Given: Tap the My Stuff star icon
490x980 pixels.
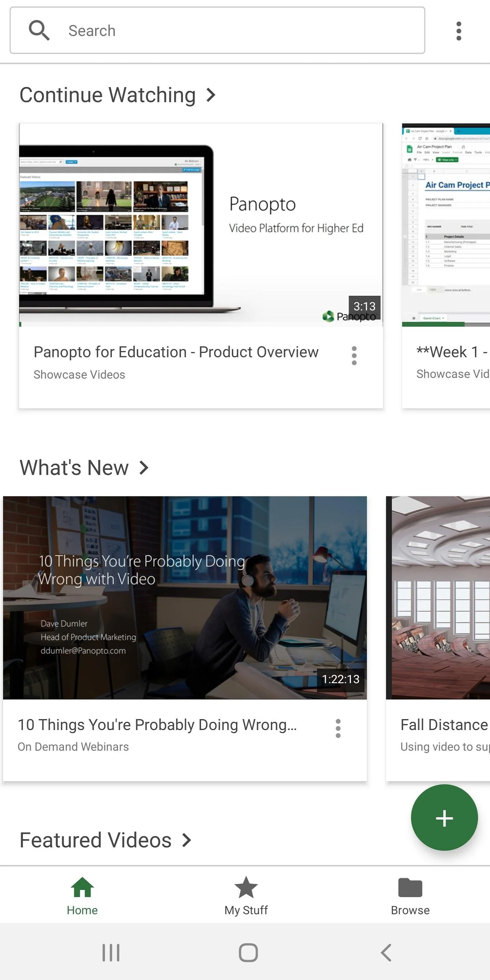Looking at the screenshot, I should 246,887.
